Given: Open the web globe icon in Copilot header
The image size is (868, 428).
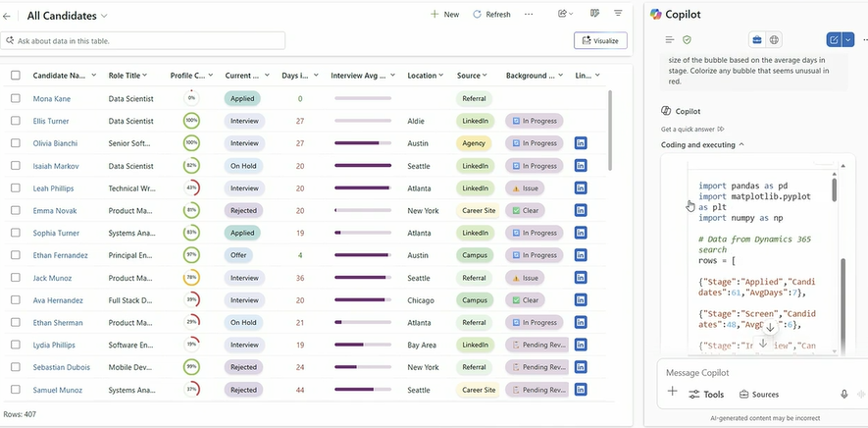Looking at the screenshot, I should click(x=775, y=40).
